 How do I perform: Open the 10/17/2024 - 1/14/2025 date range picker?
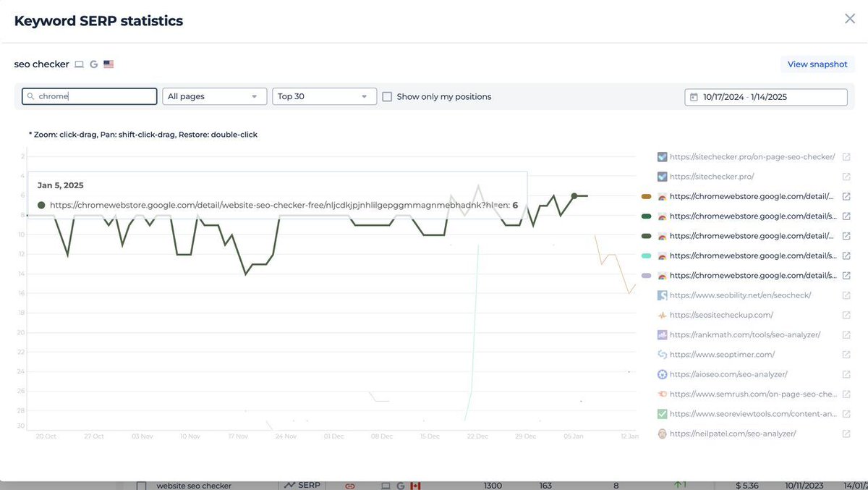pos(765,97)
